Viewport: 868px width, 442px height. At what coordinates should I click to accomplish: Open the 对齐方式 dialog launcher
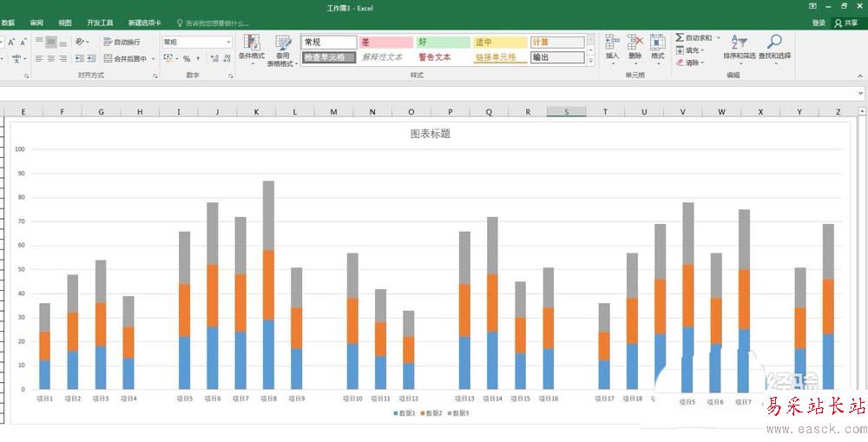click(x=154, y=76)
